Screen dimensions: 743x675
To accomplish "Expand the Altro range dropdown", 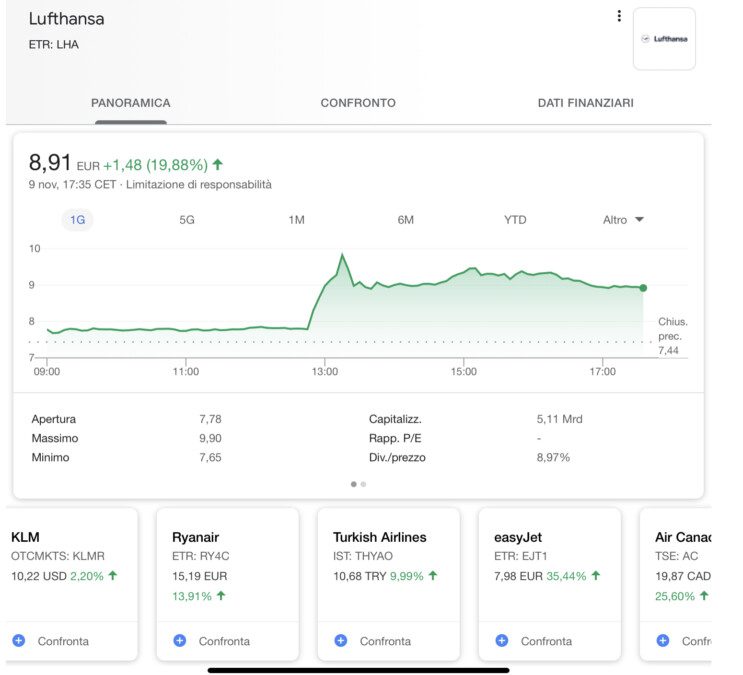I will [x=623, y=220].
